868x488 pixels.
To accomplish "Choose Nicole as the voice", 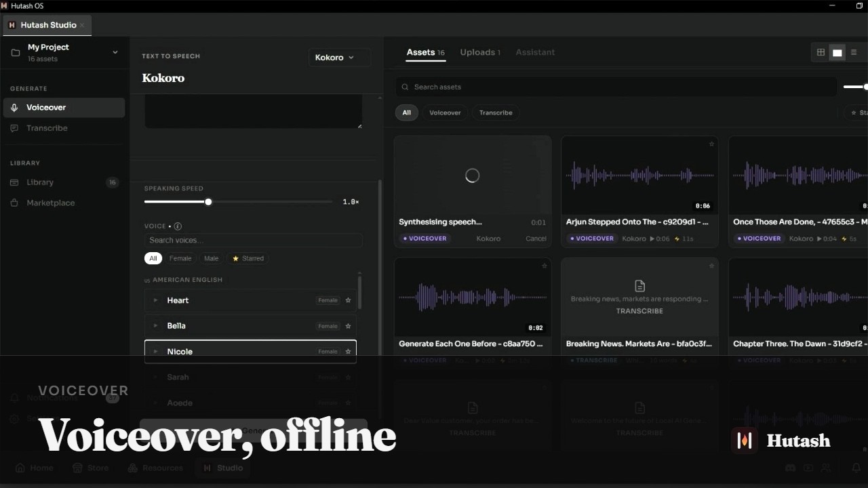I will click(250, 352).
